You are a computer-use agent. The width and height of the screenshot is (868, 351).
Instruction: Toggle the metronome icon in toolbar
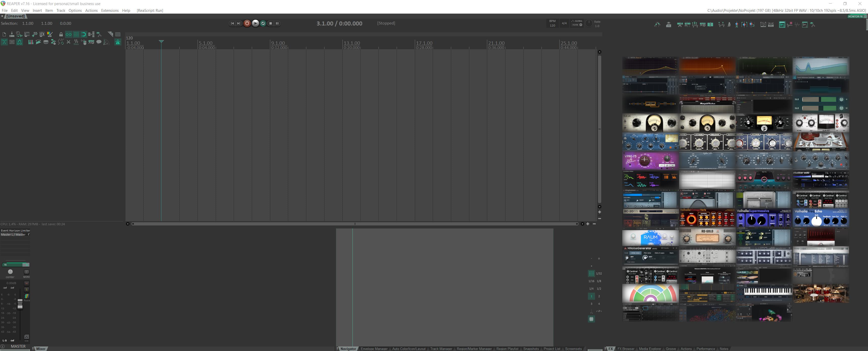click(118, 42)
